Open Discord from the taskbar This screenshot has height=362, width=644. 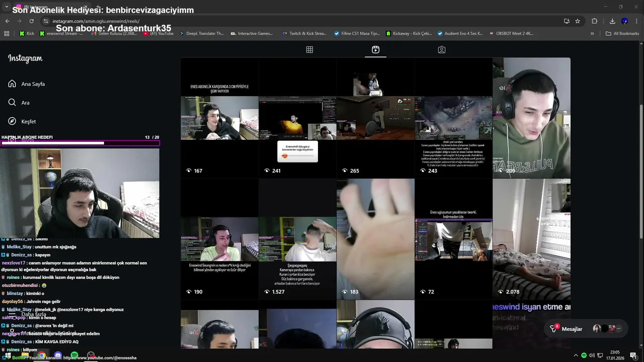[x=58, y=355]
